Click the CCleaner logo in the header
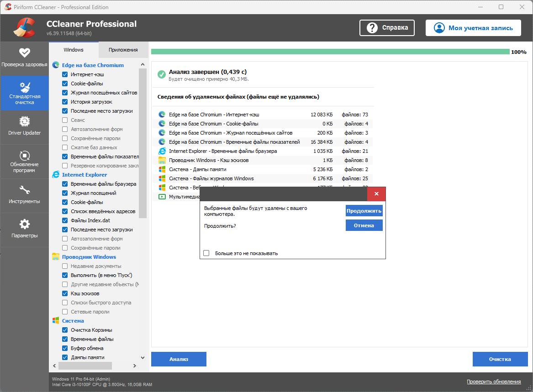Image resolution: width=533 pixels, height=392 pixels. pos(25,27)
